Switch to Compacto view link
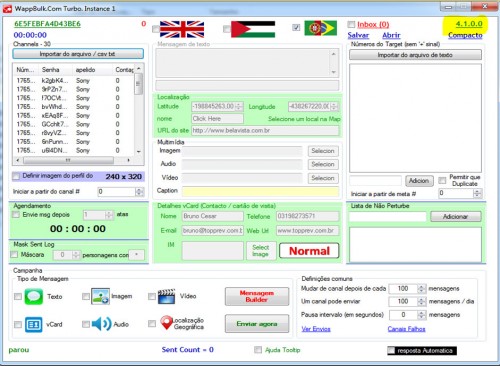Image resolution: width=500 pixels, height=366 pixels. [x=465, y=35]
